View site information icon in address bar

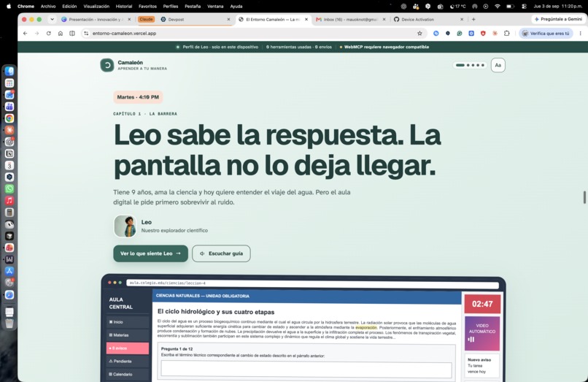pyautogui.click(x=86, y=34)
